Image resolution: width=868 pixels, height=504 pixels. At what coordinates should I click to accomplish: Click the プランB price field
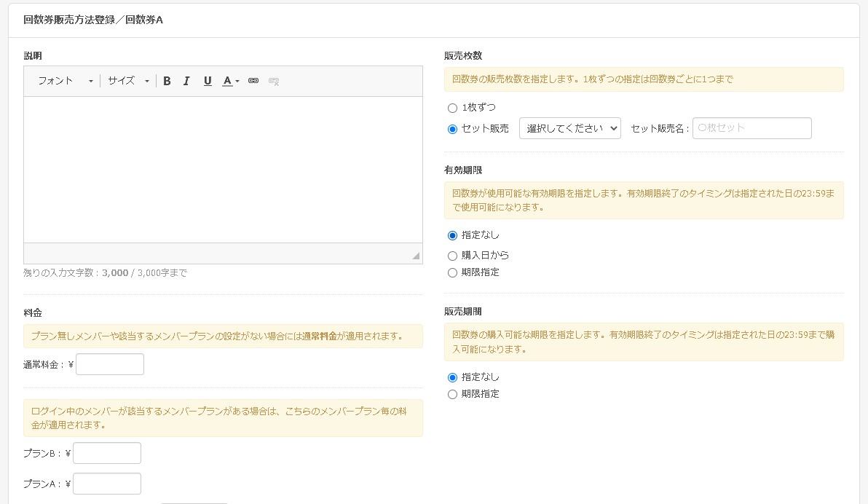pos(107,453)
